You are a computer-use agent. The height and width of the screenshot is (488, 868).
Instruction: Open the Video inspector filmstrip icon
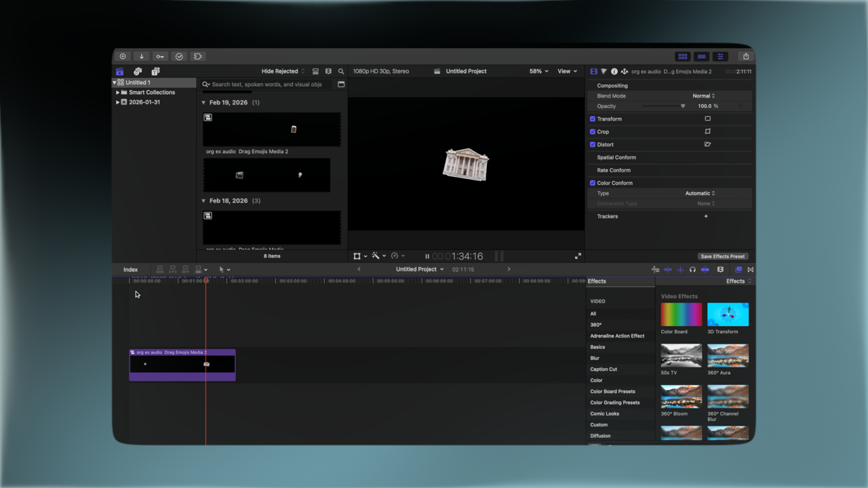[x=594, y=71]
